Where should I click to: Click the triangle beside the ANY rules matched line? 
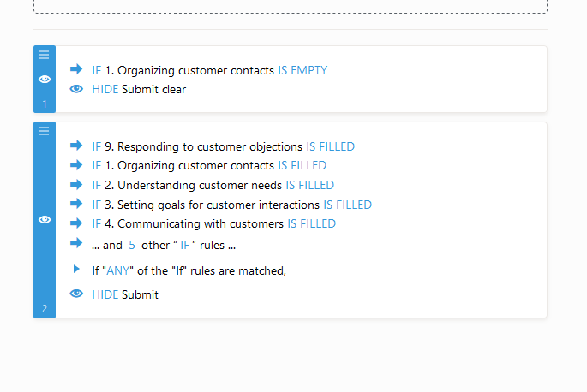pos(76,270)
